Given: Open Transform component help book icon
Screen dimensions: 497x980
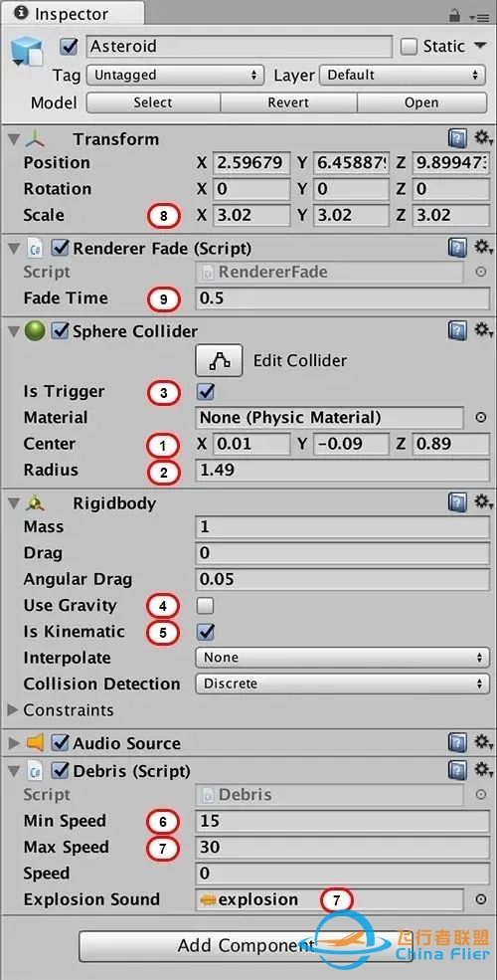Looking at the screenshot, I should pyautogui.click(x=457, y=138).
